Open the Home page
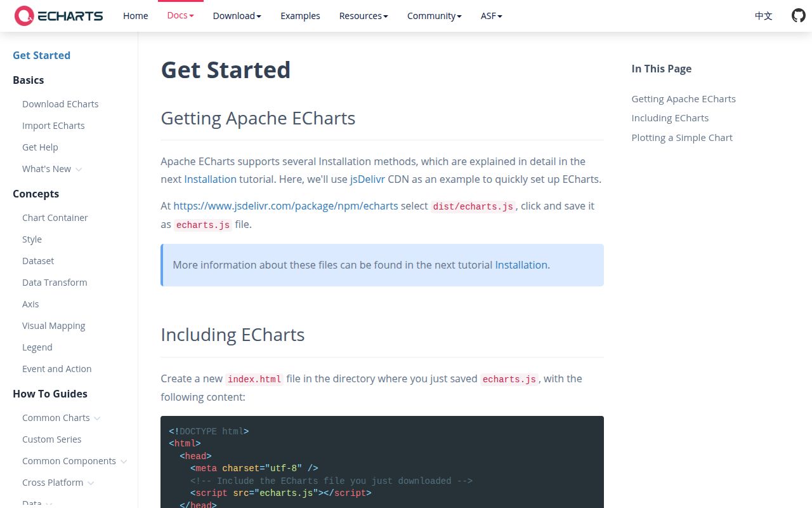812x508 pixels. click(136, 16)
